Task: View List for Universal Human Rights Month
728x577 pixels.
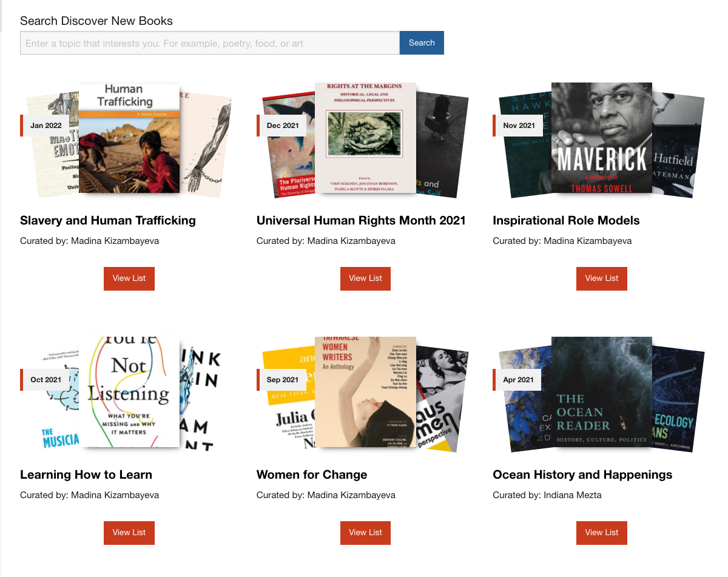Action: [x=365, y=278]
